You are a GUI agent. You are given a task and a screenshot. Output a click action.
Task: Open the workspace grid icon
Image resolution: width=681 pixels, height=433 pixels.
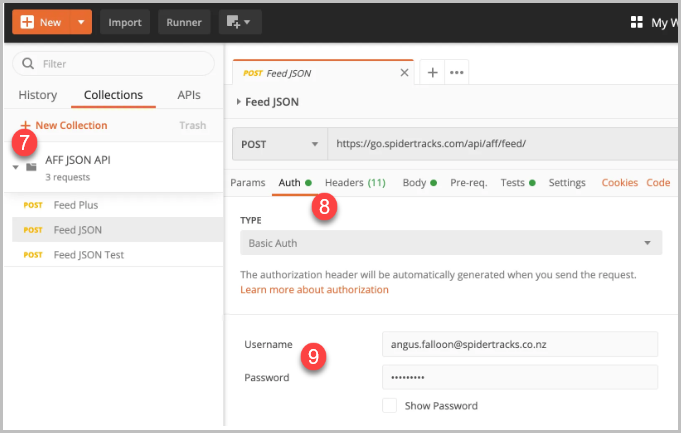[637, 22]
